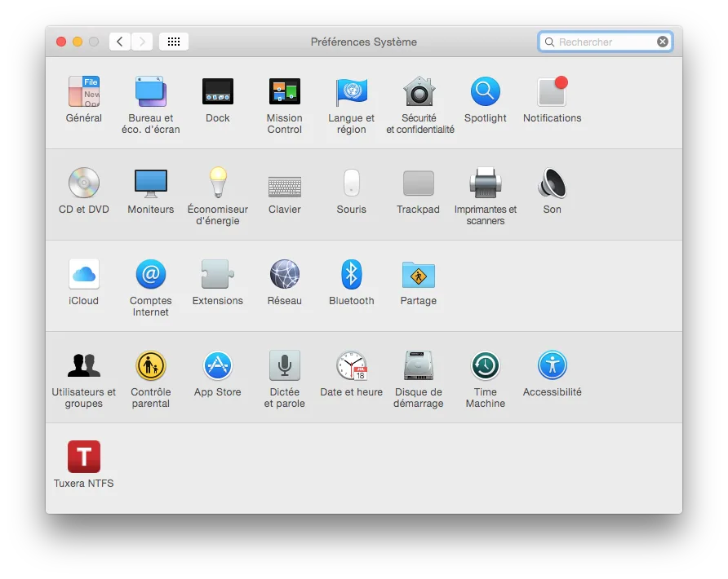The height and width of the screenshot is (579, 728).
Task: Open Bureau et éco. d'écran settings
Action: (150, 91)
